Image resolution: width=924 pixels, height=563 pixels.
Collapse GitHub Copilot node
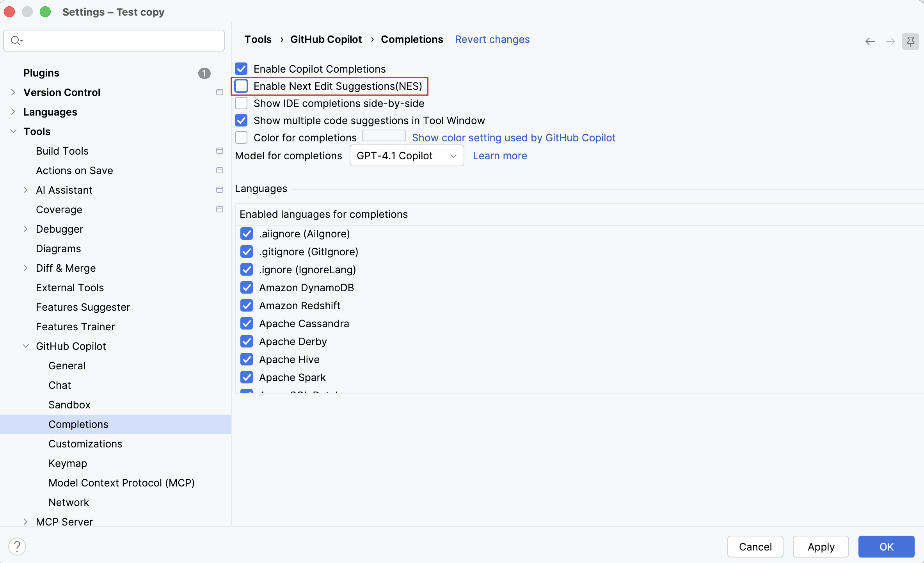click(26, 346)
